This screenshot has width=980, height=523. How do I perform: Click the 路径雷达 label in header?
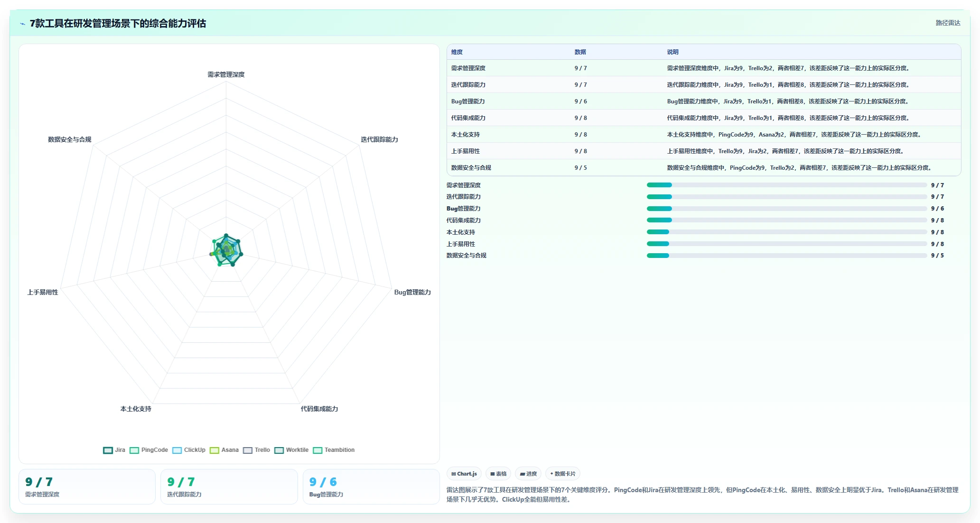click(948, 23)
